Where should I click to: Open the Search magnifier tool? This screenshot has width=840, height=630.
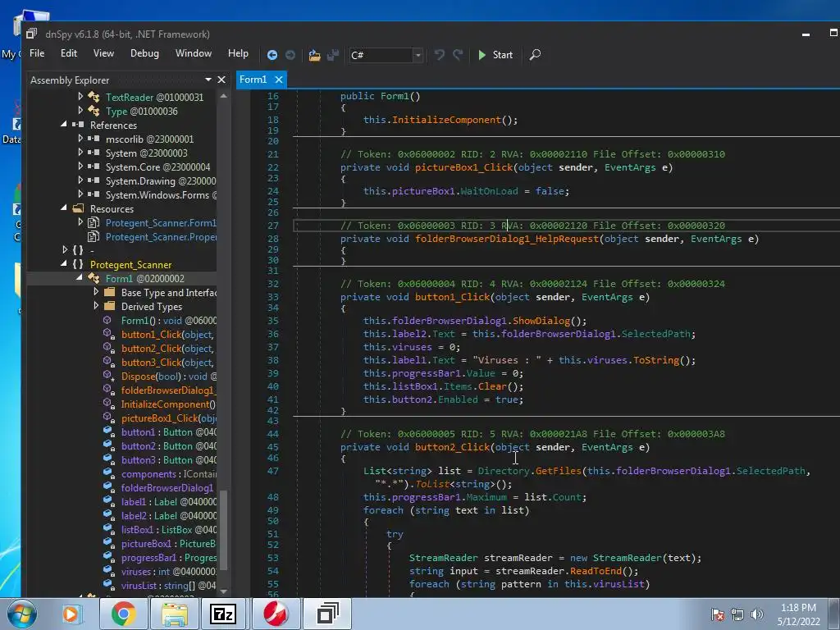[535, 55]
